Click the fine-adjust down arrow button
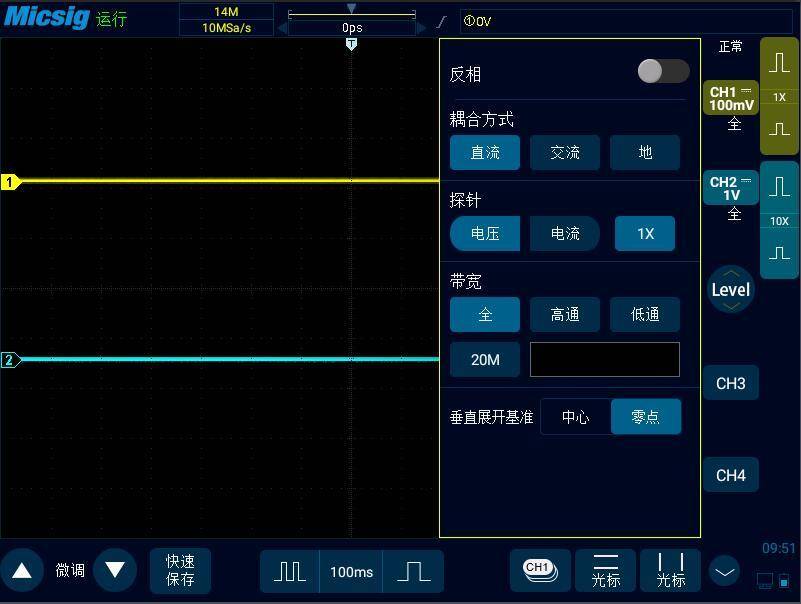Screen dimensions: 801x604 (x=115, y=570)
